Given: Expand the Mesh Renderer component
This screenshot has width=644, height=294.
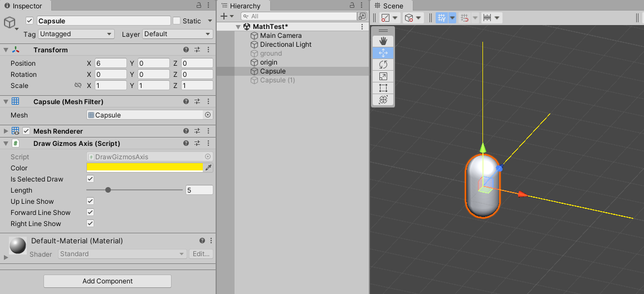Looking at the screenshot, I should (x=6, y=131).
